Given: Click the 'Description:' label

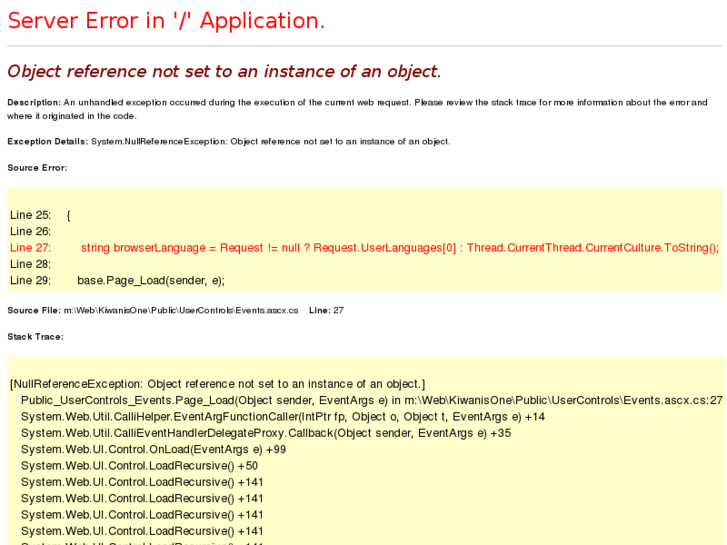Looking at the screenshot, I should point(34,103).
